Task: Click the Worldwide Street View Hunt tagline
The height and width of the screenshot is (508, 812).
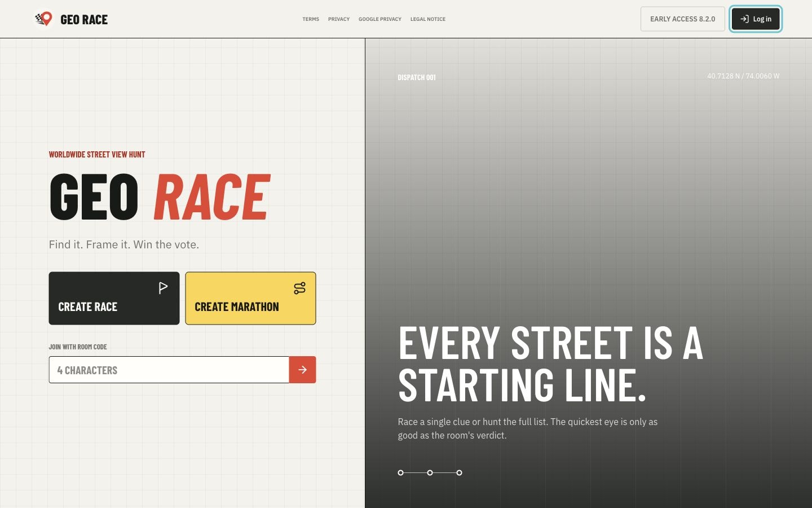Action: (x=97, y=155)
